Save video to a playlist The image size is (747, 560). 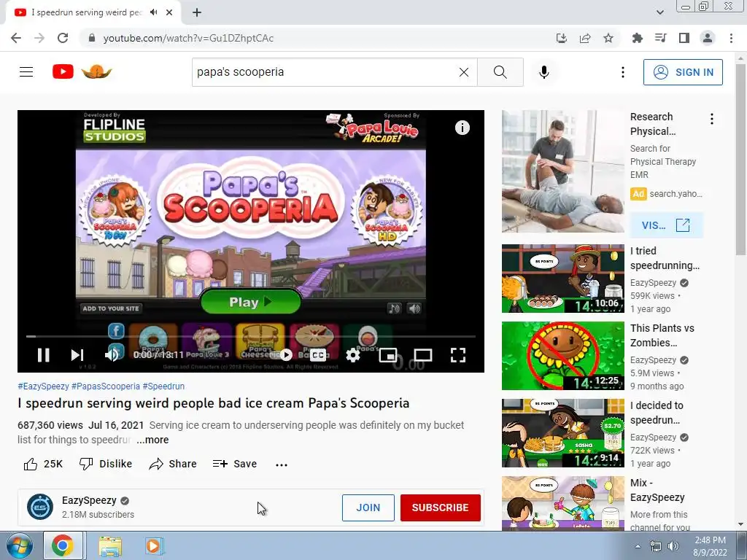(235, 464)
